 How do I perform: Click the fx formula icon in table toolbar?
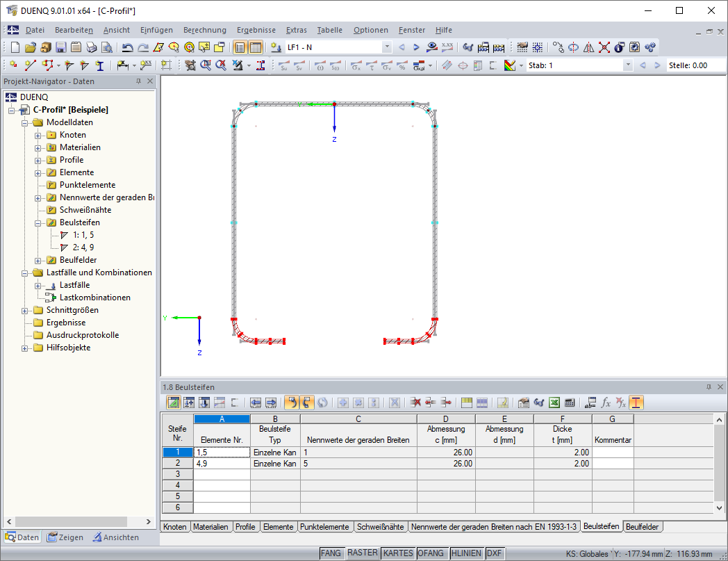pos(606,403)
